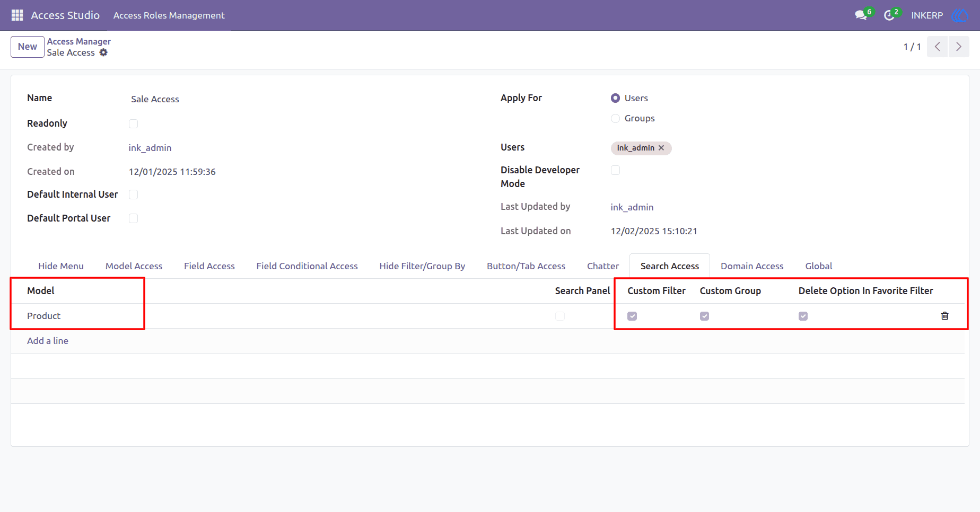Screen dimensions: 980x512
Task: Click the New button
Action: pos(28,47)
